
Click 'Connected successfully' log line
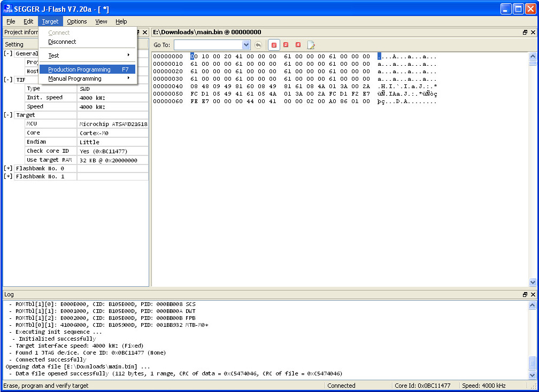[51, 360]
